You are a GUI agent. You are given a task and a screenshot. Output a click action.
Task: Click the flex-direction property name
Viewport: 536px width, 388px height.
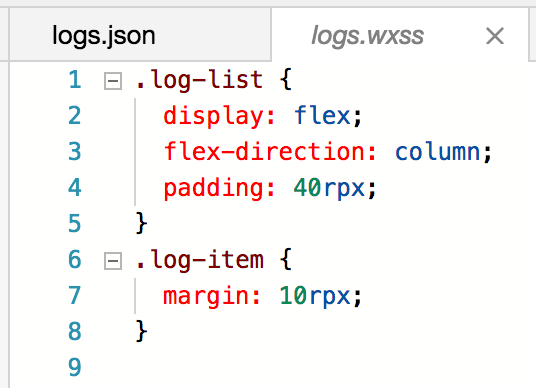click(x=265, y=151)
